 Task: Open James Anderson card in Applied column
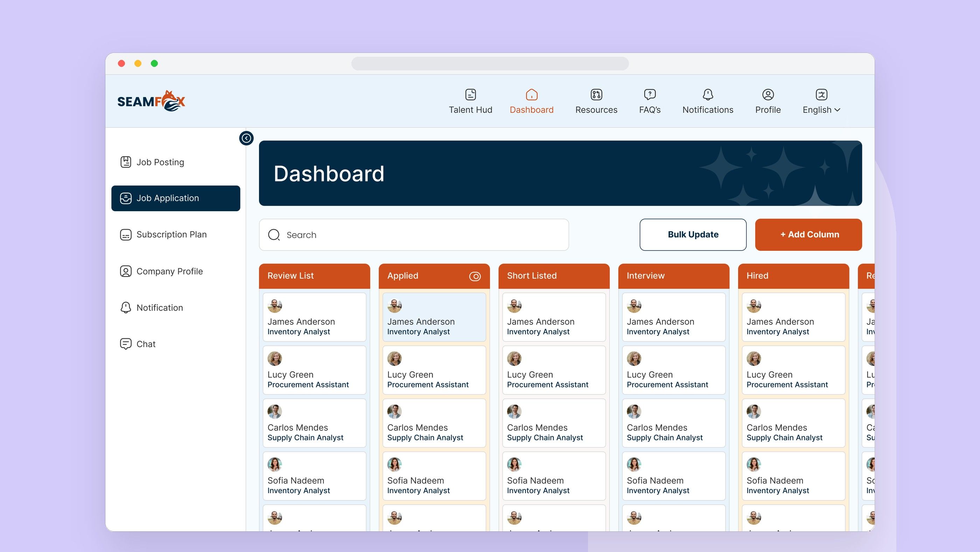(434, 317)
